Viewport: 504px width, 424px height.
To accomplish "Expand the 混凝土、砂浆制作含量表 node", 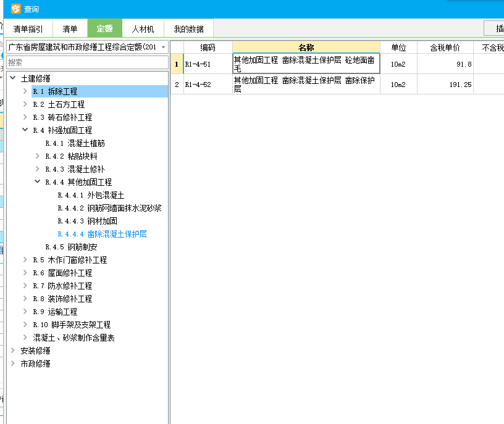I will pyautogui.click(x=25, y=337).
